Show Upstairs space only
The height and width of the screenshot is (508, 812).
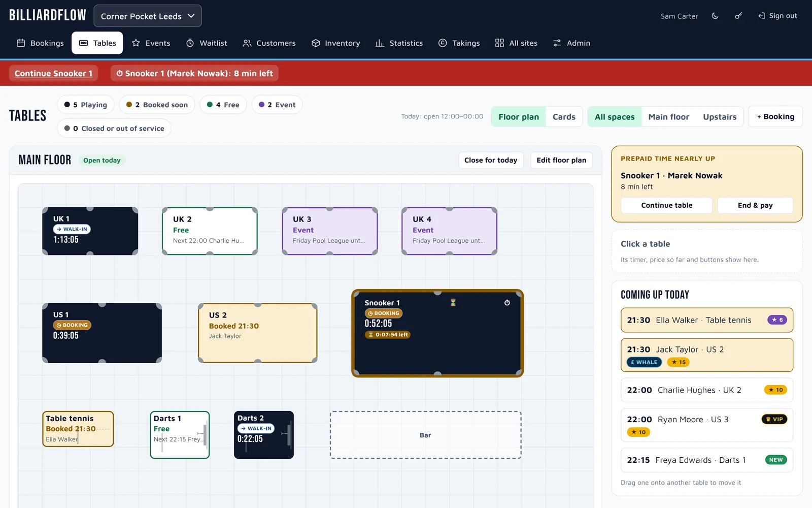coord(720,117)
